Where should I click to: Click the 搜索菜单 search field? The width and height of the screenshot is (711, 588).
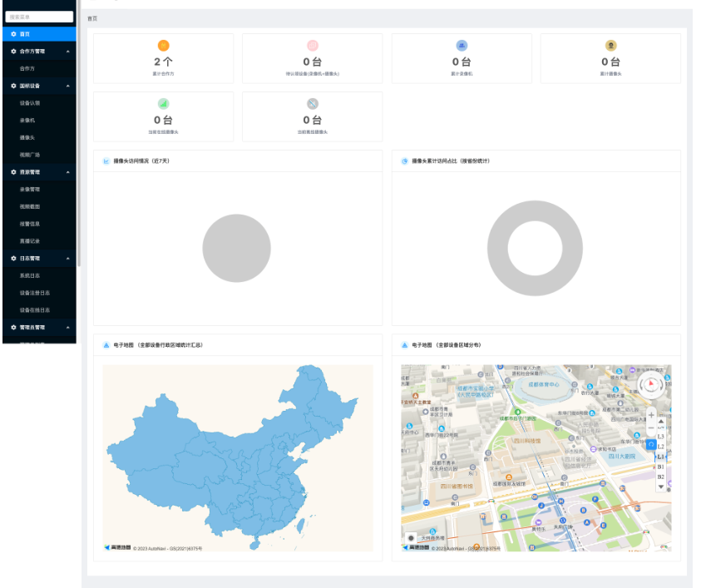point(39,17)
